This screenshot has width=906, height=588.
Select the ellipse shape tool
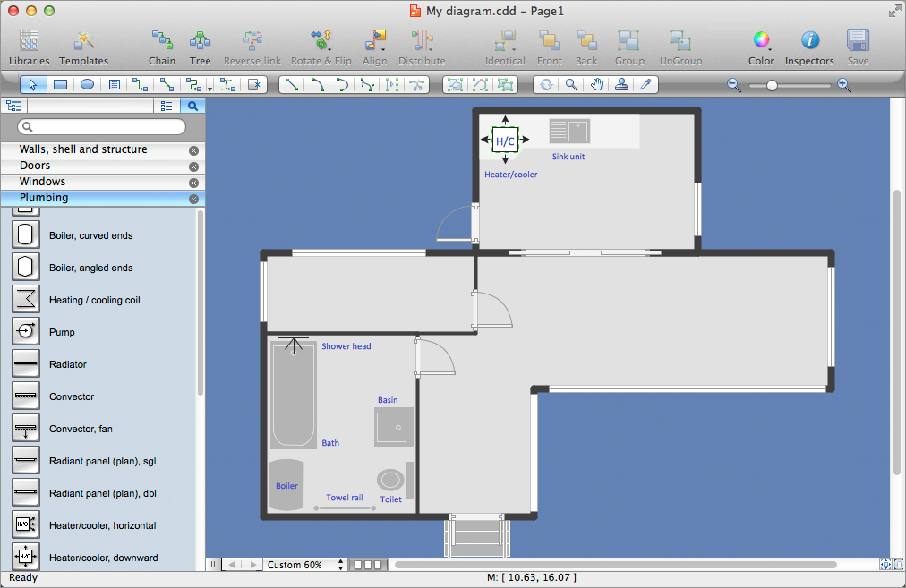click(x=87, y=85)
